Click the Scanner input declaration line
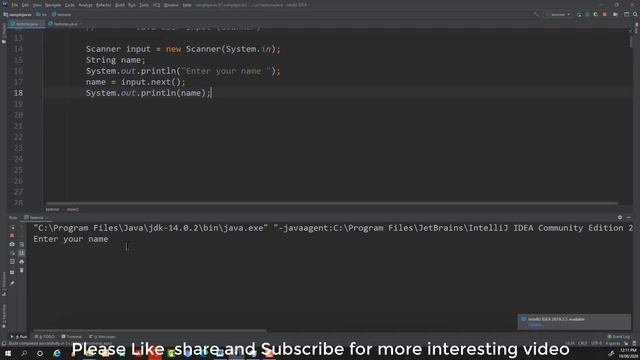Viewport: 640px width, 360px height. (183, 49)
